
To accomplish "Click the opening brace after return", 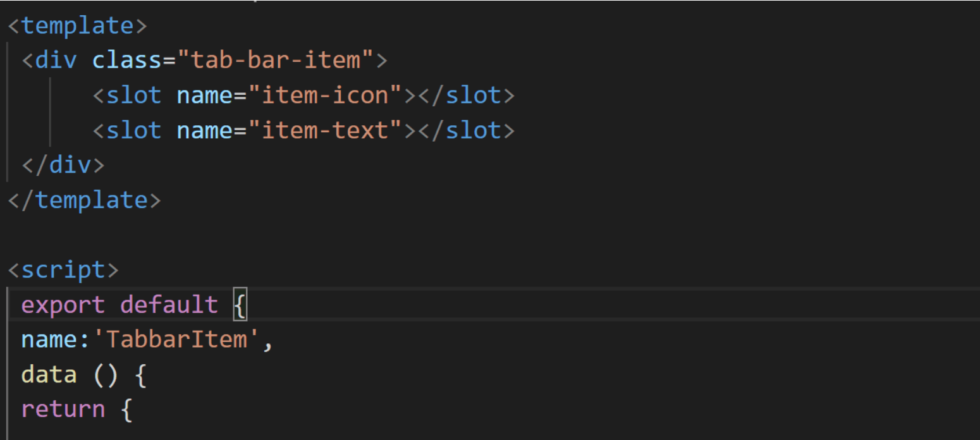I will 126,410.
